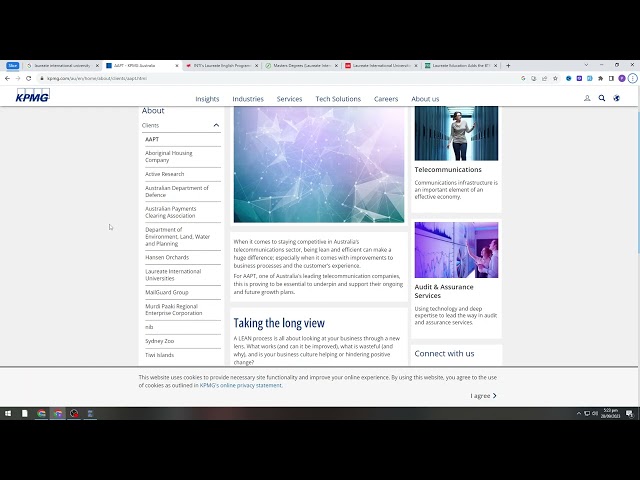Screen dimensions: 640x480
Task: Open the About us menu
Action: [425, 99]
